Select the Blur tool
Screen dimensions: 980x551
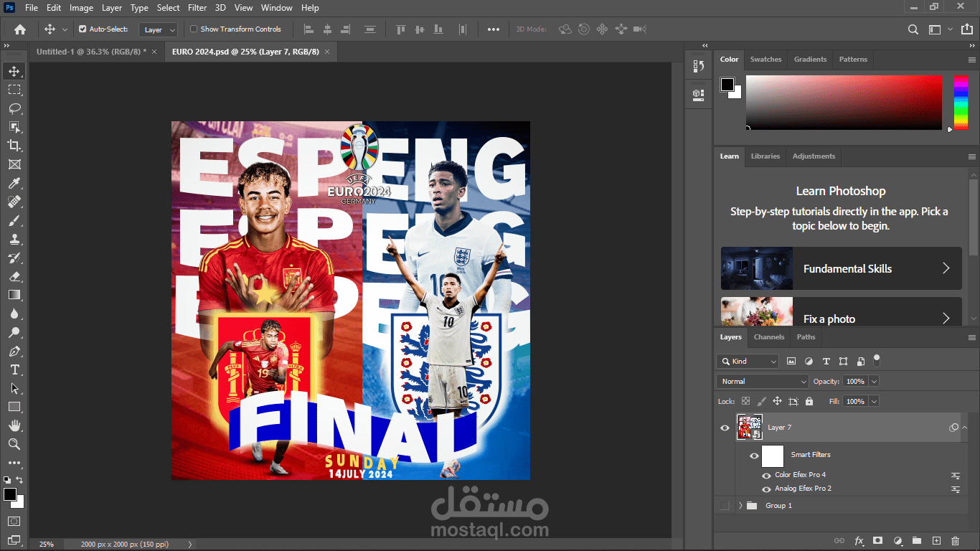point(14,314)
